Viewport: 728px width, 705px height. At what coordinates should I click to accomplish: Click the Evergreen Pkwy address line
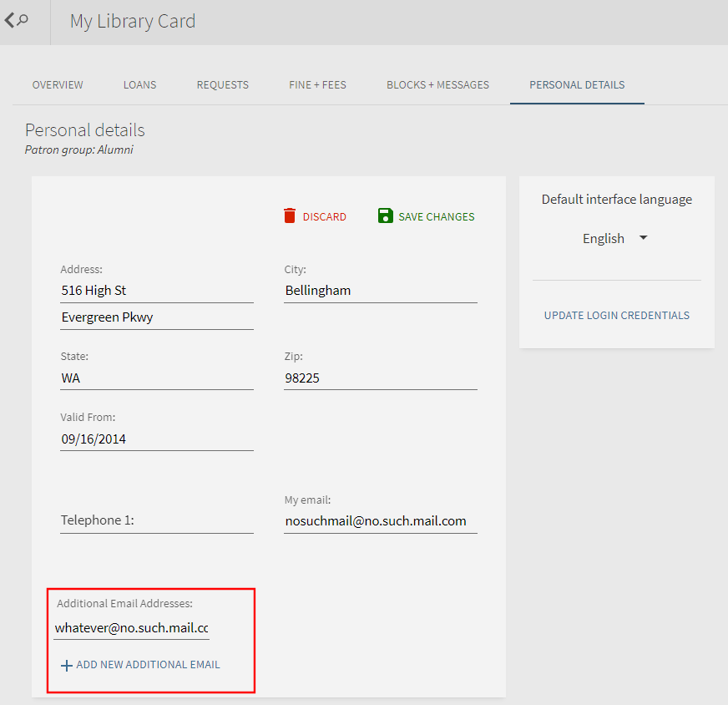(x=156, y=317)
